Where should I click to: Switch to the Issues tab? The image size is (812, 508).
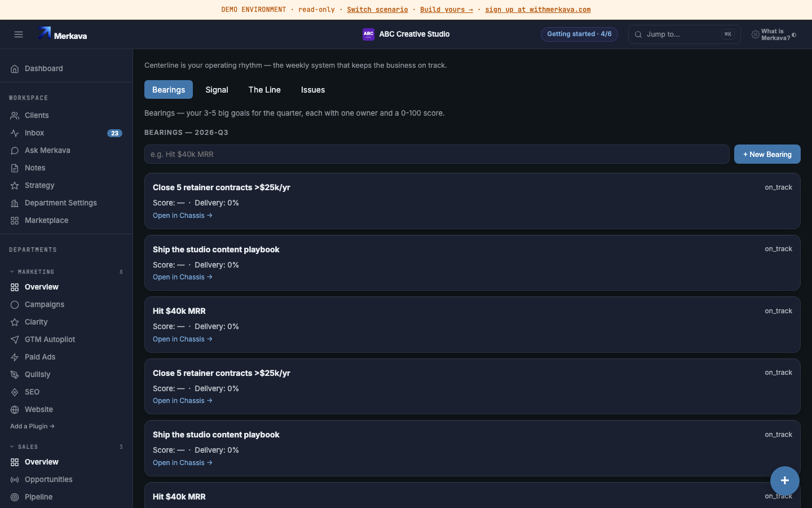[x=313, y=90]
